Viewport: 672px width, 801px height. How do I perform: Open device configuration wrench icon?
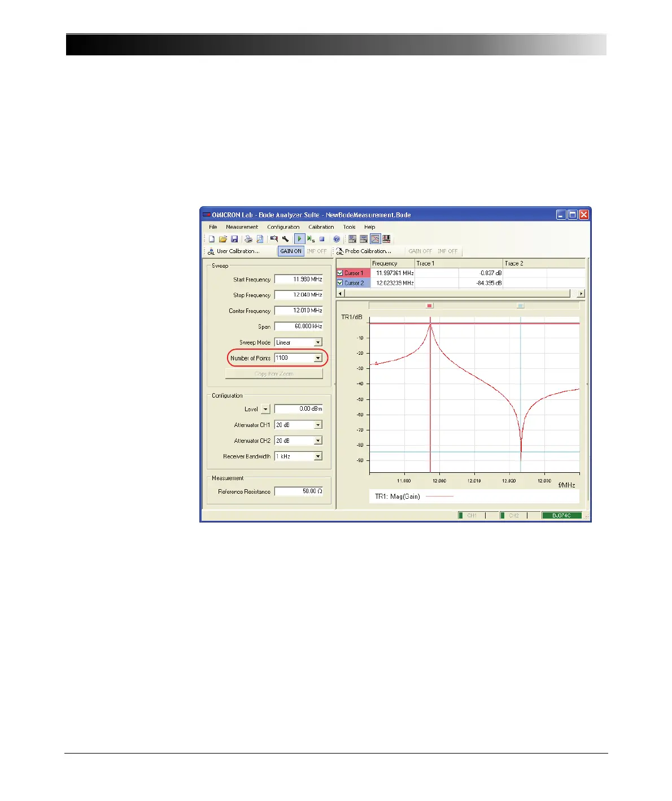coord(285,239)
